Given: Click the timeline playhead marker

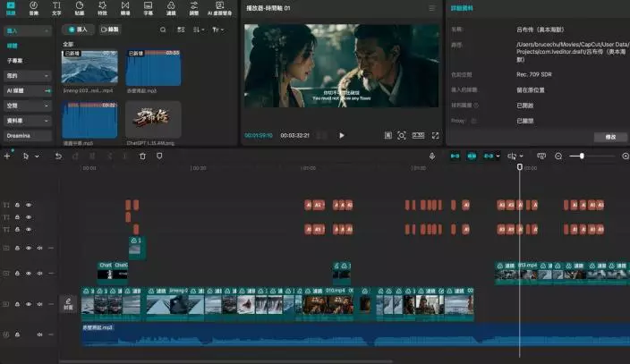Looking at the screenshot, I should tap(520, 166).
